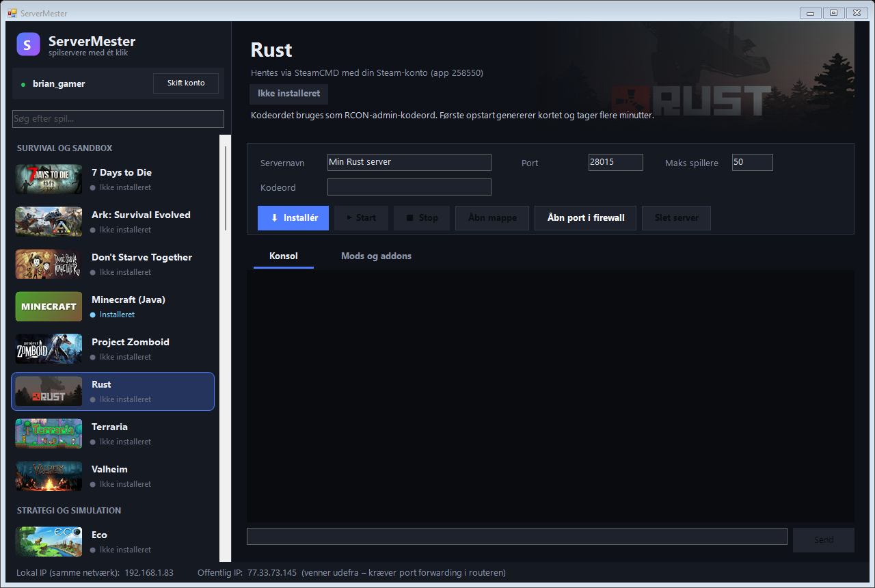This screenshot has height=588, width=875.
Task: Click the ServerMester window title bar icon
Action: click(x=12, y=13)
